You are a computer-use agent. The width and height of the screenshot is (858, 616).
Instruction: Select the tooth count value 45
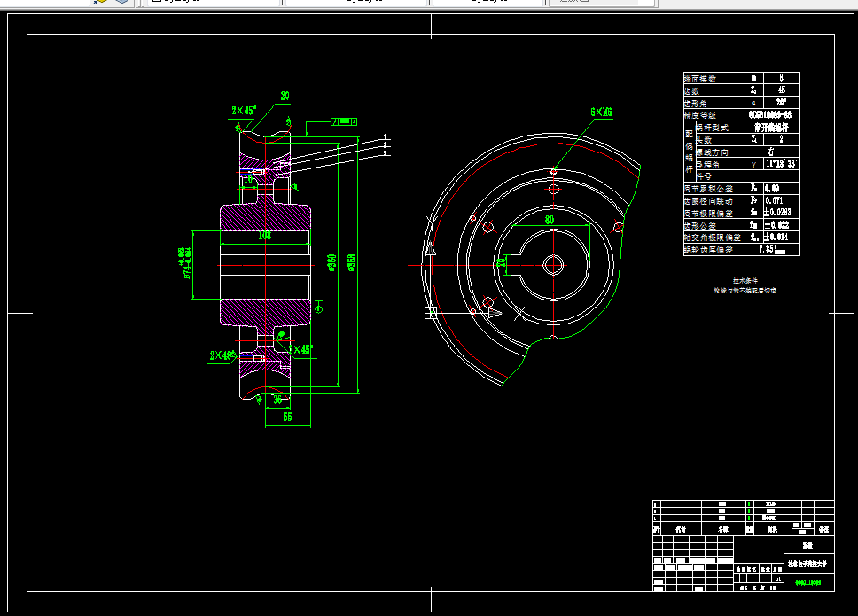(782, 90)
